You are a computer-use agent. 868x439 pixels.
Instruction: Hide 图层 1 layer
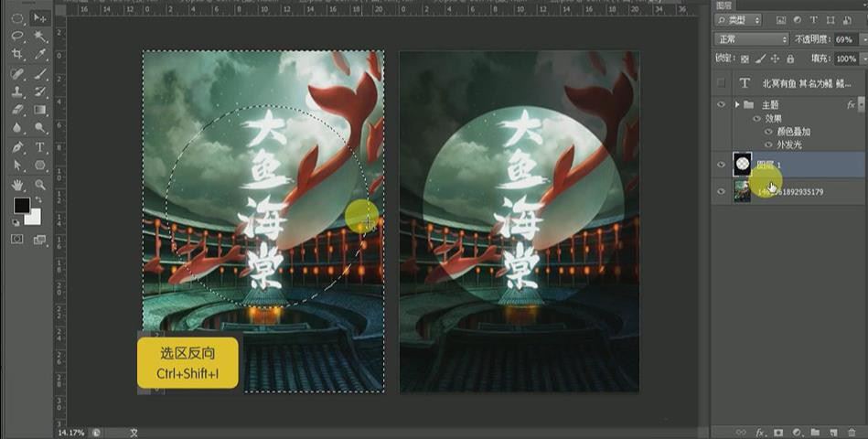click(721, 165)
